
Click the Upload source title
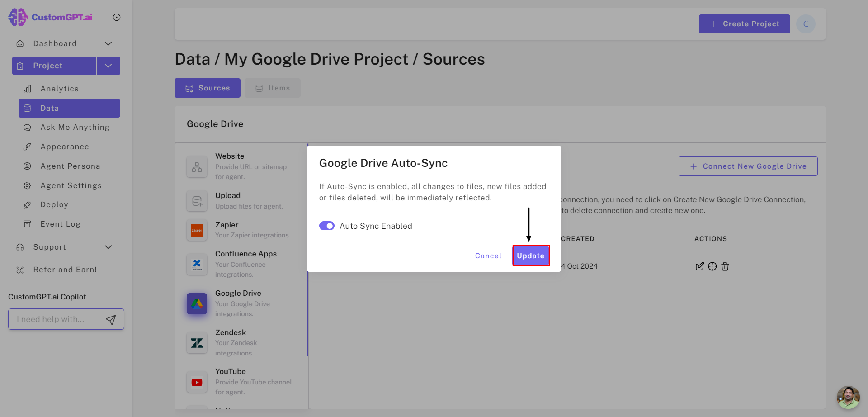coord(228,195)
